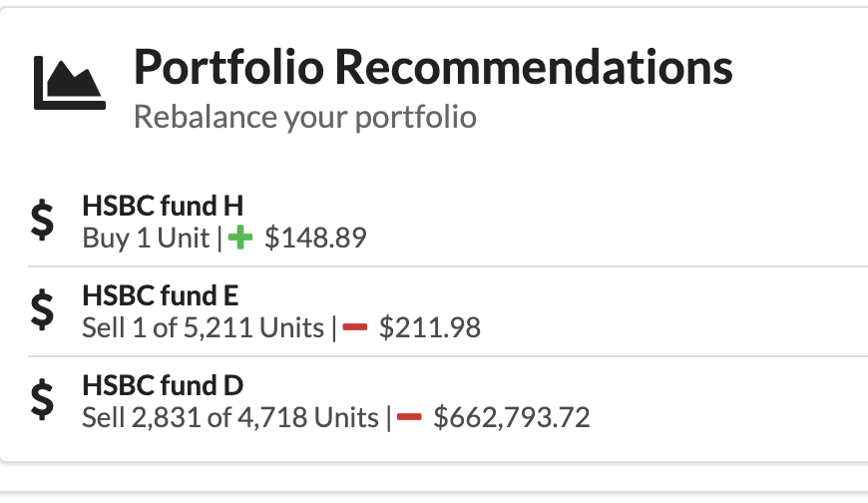Open the HSBC fund H title
The image size is (868, 503).
163,207
